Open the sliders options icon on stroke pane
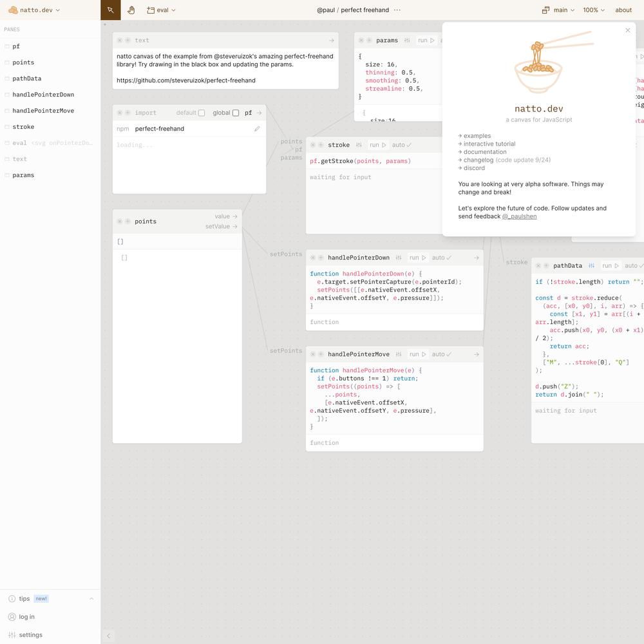 (359, 145)
